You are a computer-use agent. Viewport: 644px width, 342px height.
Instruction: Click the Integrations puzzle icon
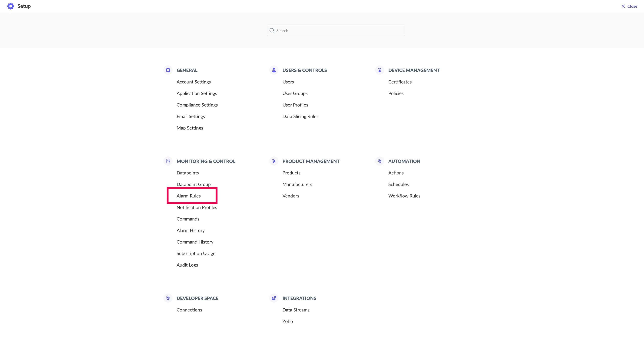274,298
